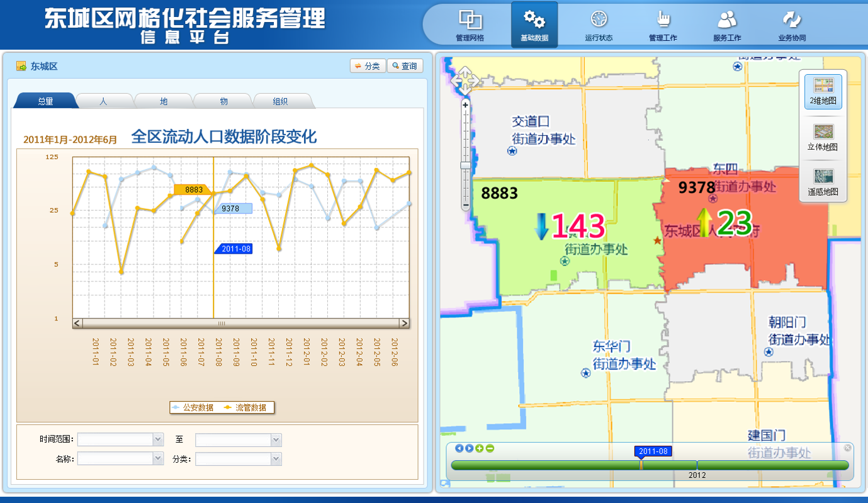Click the 东城区 panel title
Viewport: 868px width, 503px height.
[44, 66]
